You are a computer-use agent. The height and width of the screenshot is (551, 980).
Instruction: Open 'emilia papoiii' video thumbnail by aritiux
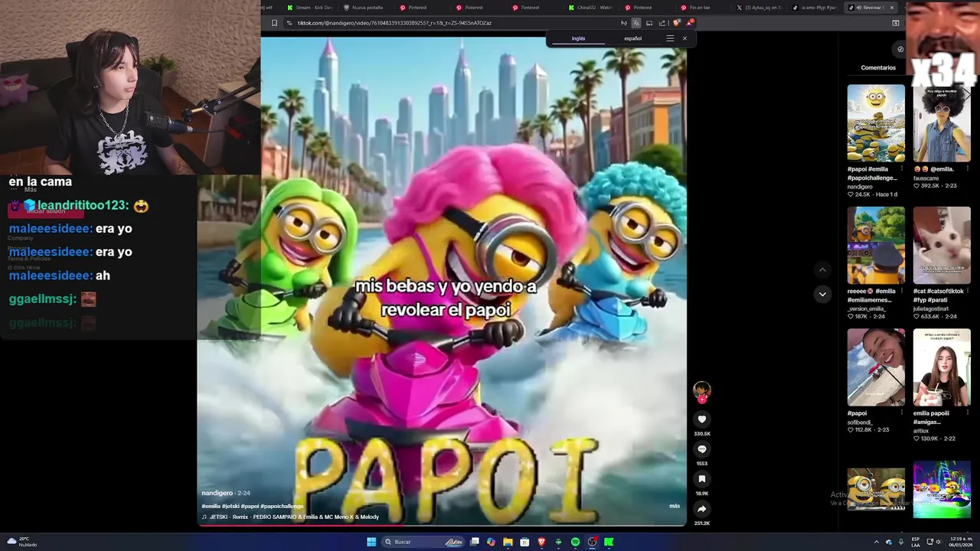(x=942, y=367)
